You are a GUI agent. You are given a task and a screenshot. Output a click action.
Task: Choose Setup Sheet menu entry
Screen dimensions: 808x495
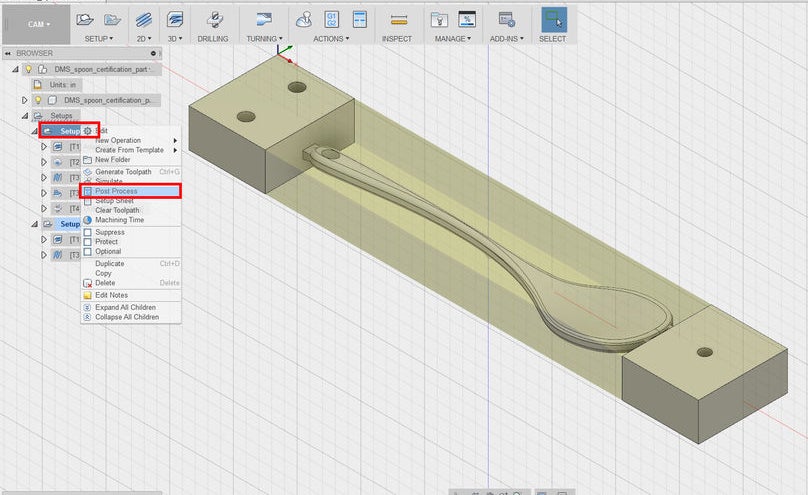tap(131, 201)
